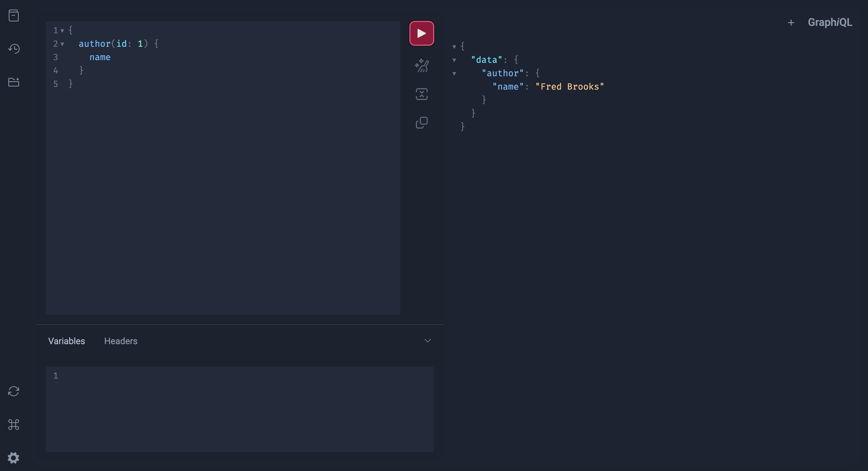The image size is (868, 471).
Task: Add a new tab with plus button
Action: click(x=791, y=23)
